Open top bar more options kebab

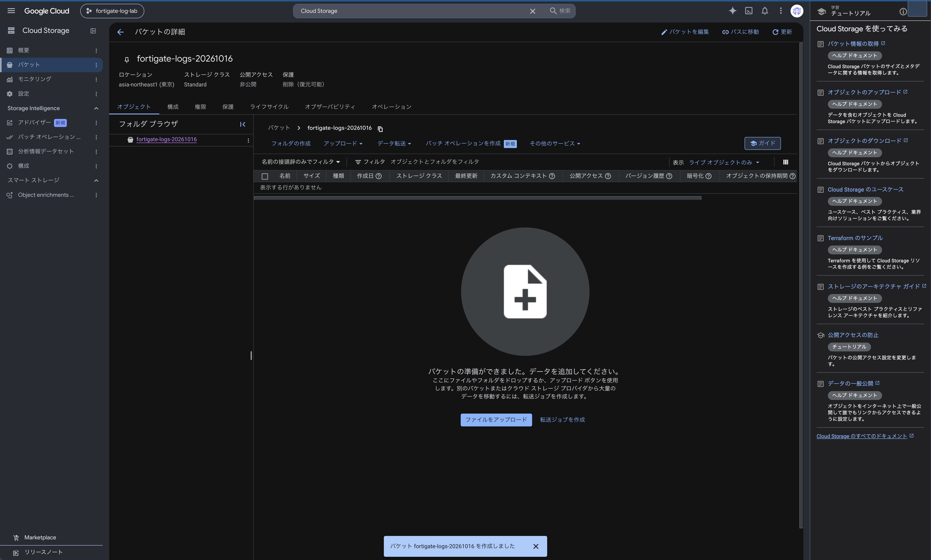(781, 11)
